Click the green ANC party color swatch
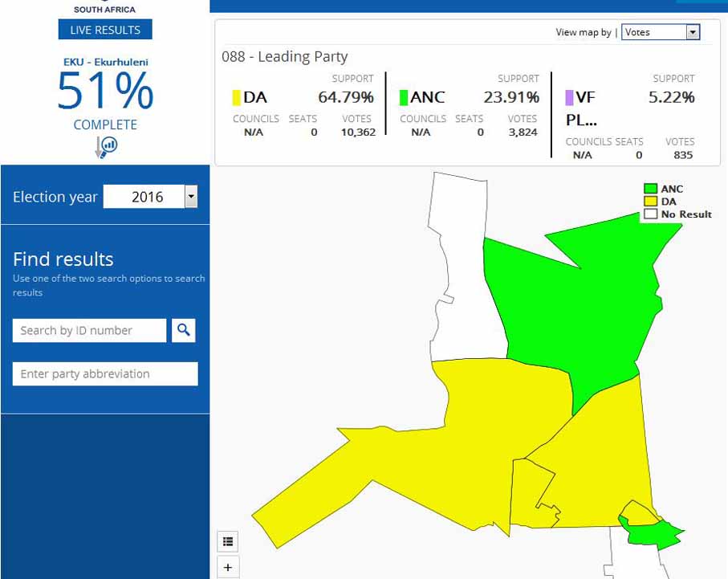The image size is (728, 579). coord(404,98)
